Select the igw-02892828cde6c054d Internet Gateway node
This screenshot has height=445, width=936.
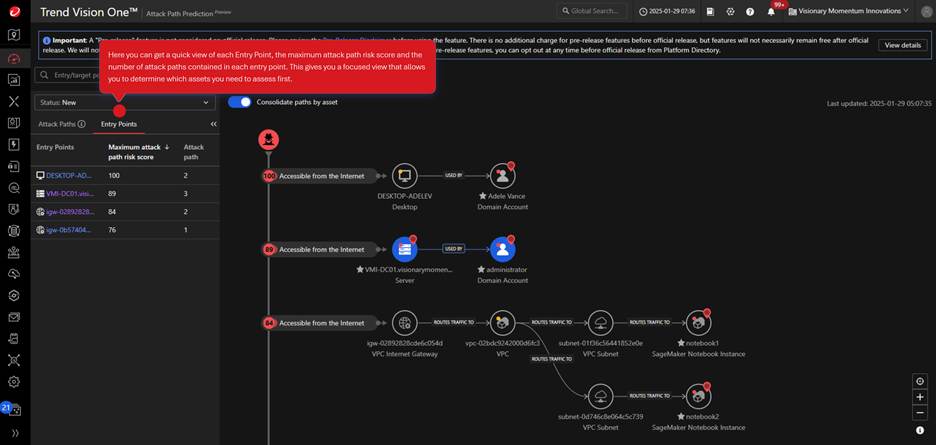tap(404, 323)
